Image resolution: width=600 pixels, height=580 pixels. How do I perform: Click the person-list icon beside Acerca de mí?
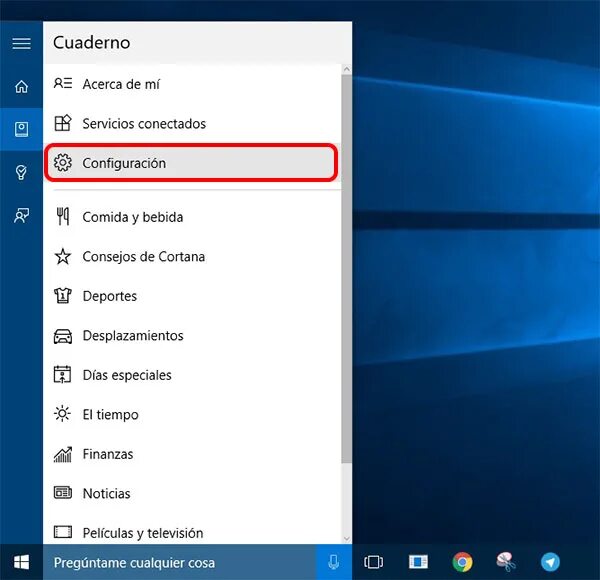tap(63, 83)
